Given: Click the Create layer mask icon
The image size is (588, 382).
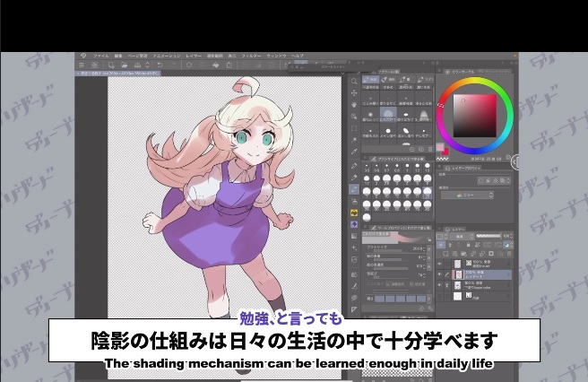Looking at the screenshot, I should tap(491, 254).
